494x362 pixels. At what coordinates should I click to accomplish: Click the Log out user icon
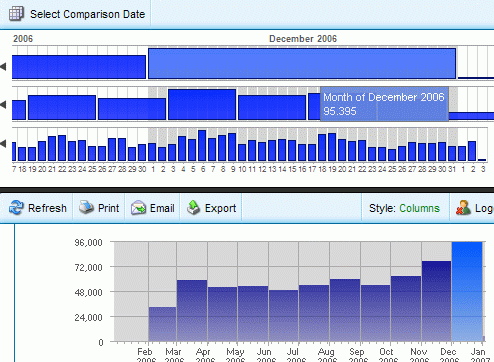(x=463, y=207)
